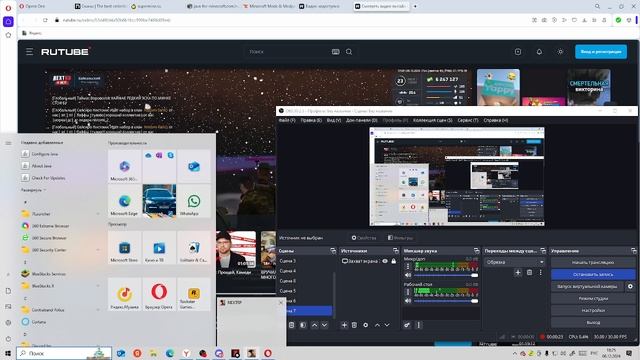The width and height of the screenshot is (640, 360).
Task: Open Рабочий стол channel three-dot options
Action: pyautogui.click(x=408, y=292)
